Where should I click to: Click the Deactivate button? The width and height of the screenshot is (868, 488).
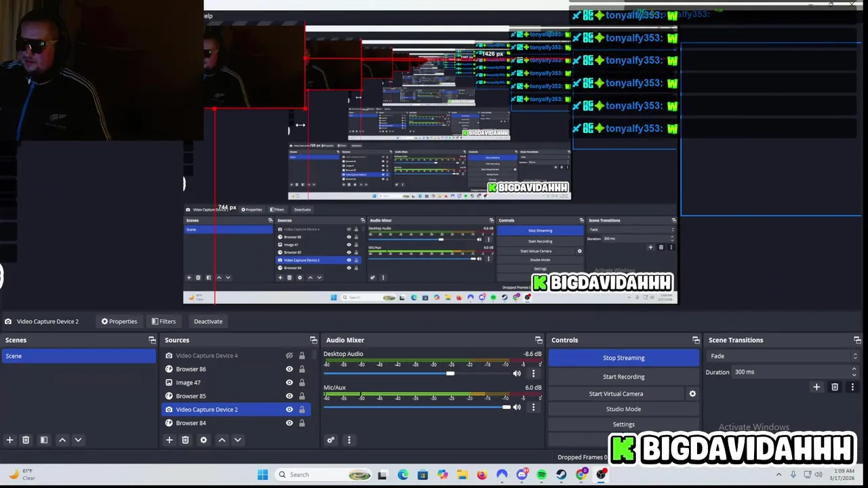[x=208, y=321]
